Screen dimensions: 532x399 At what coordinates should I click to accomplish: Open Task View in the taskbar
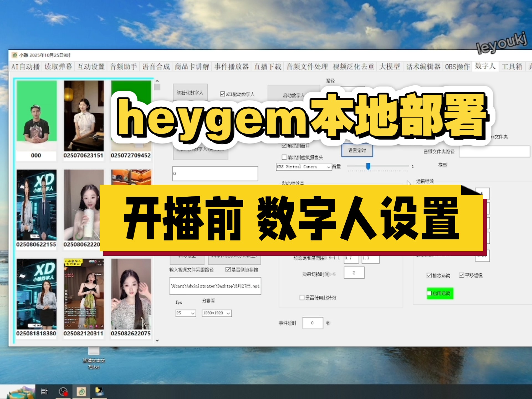(x=44, y=392)
